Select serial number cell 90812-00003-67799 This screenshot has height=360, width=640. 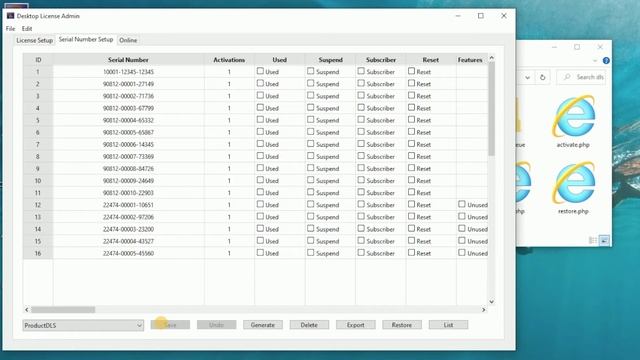click(x=128, y=108)
